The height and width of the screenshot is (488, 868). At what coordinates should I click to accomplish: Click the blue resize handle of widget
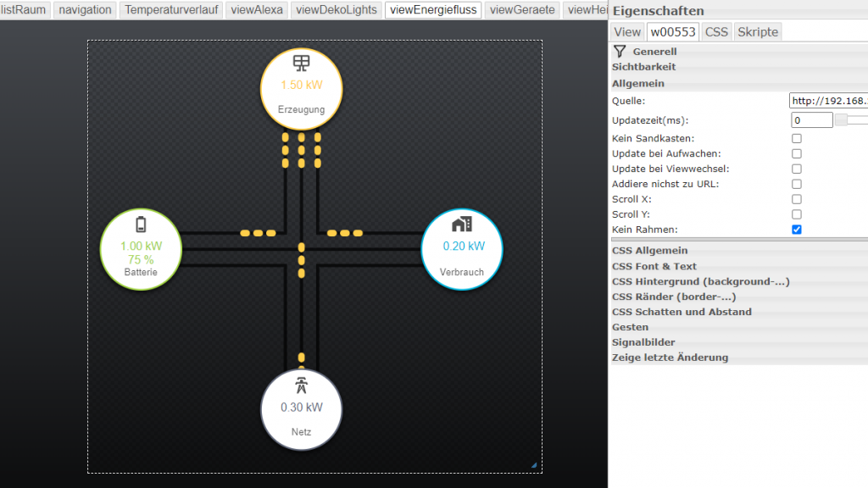click(x=534, y=464)
